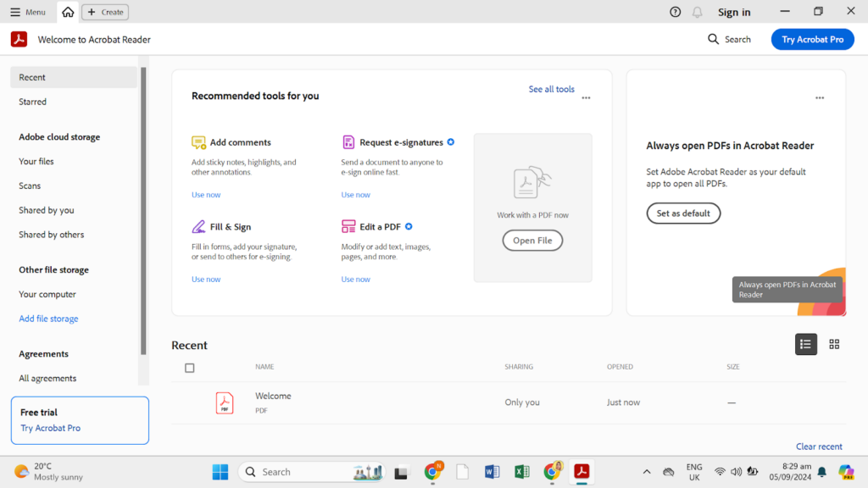
Task: Click the notifications bell icon
Action: (x=696, y=12)
